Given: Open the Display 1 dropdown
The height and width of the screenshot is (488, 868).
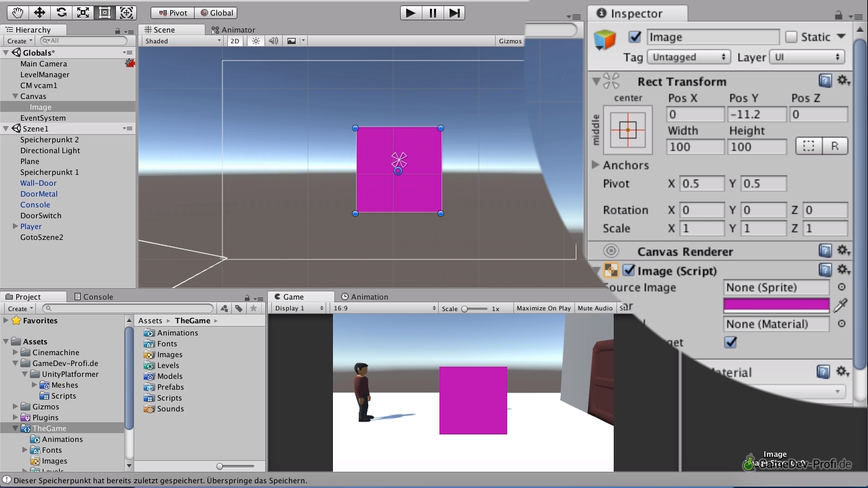Looking at the screenshot, I should (x=300, y=308).
